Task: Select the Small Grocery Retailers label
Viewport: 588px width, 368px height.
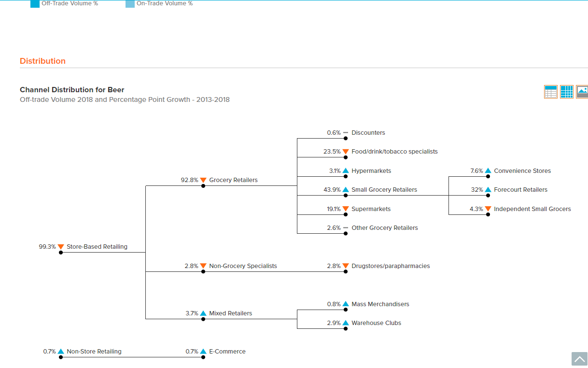Action: click(x=384, y=190)
